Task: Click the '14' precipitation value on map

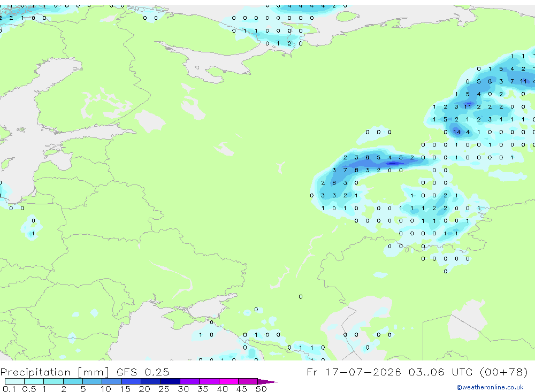Action: (457, 132)
